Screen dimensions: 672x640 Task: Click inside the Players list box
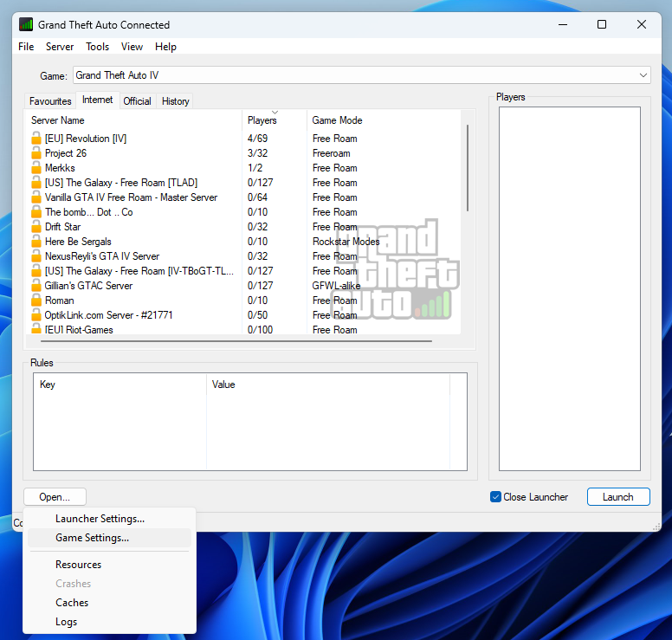[x=570, y=288]
